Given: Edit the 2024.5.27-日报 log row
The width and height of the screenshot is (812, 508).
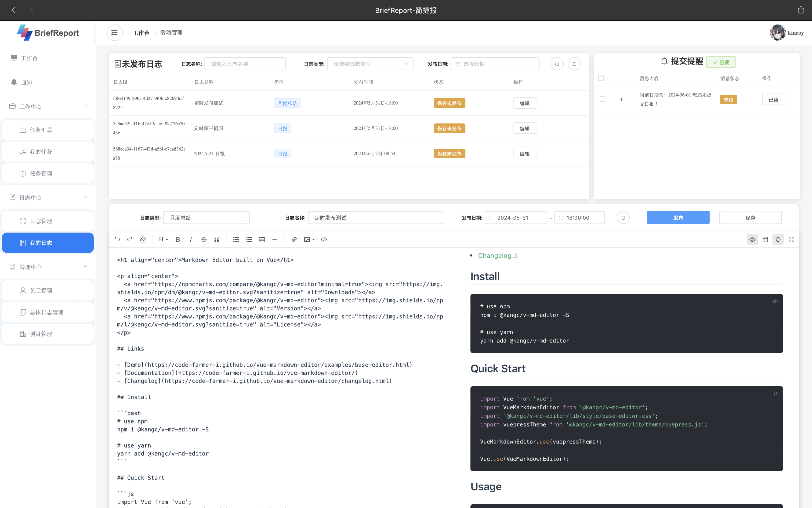Looking at the screenshot, I should [525, 153].
